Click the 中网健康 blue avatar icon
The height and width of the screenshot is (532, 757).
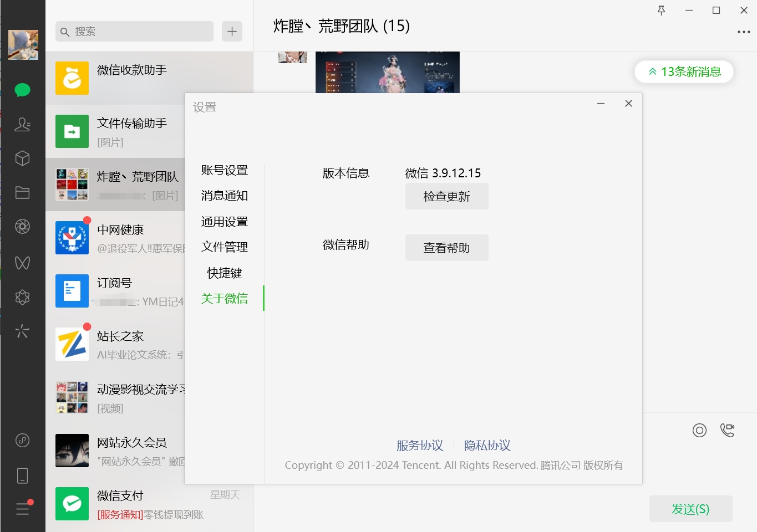coord(72,238)
